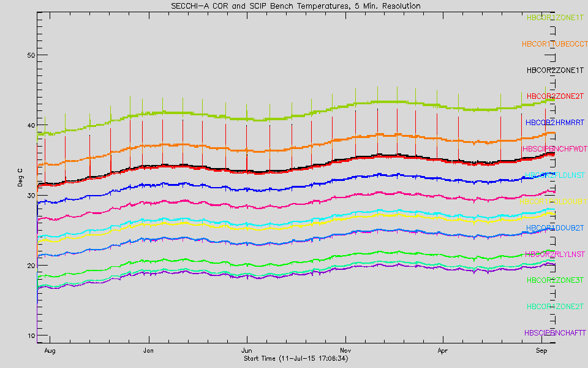Click the 'Apr' x-axis tick label
This screenshot has width=588, height=368.
[x=443, y=351]
